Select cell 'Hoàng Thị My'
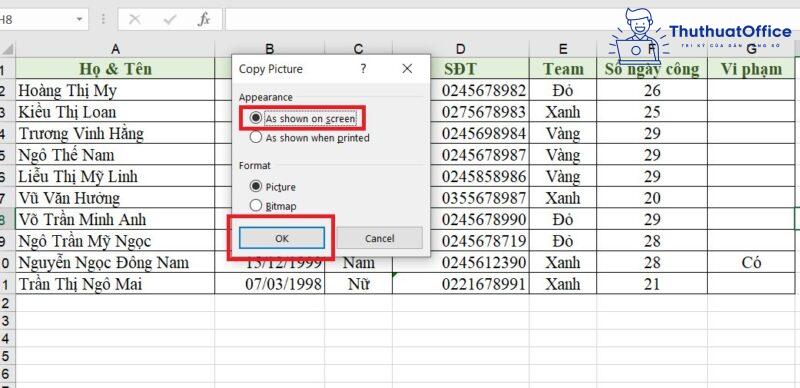This screenshot has width=800, height=388. pos(115,90)
